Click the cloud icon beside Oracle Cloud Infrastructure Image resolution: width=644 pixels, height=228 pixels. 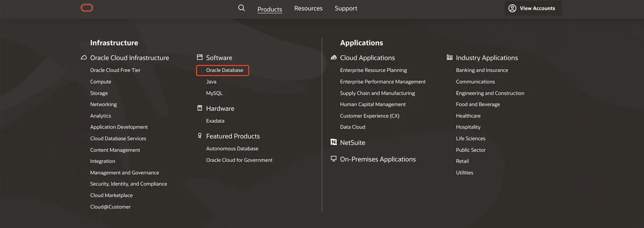pos(84,57)
